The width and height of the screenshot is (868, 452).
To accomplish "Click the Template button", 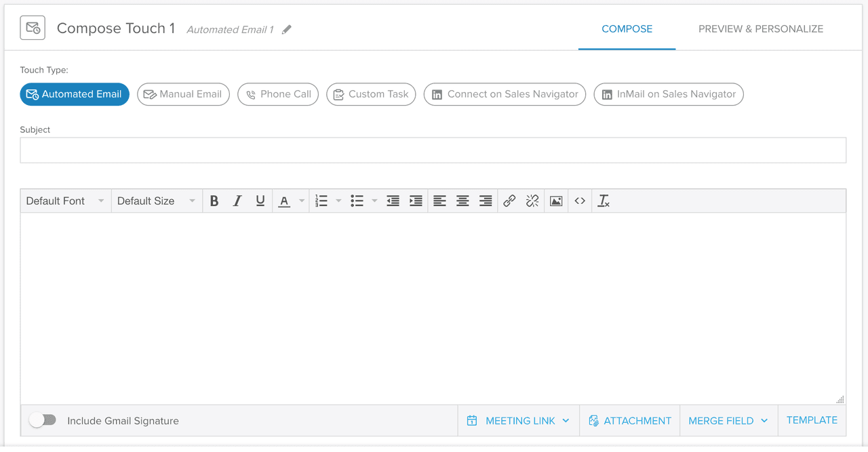I will point(812,420).
